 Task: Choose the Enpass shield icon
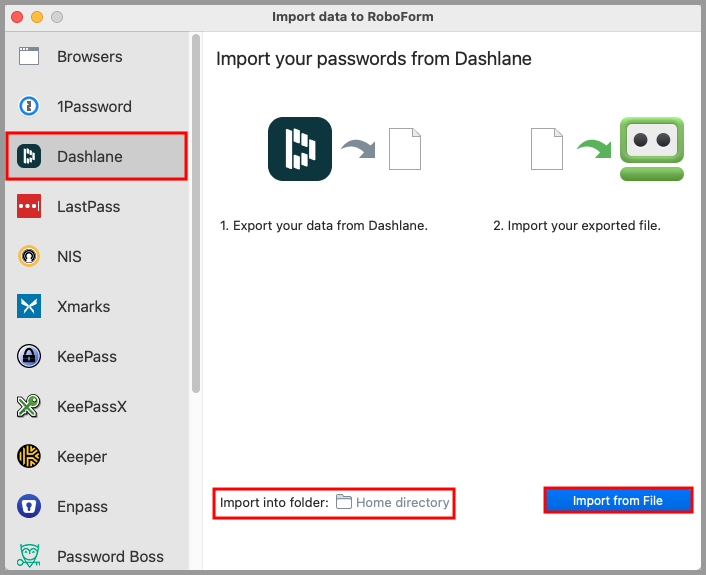(x=29, y=507)
